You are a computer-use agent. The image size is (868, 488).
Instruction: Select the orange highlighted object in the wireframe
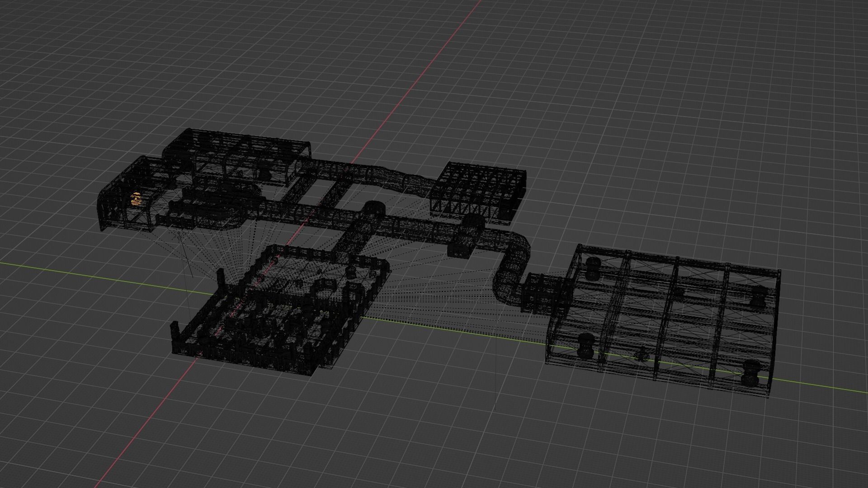(x=136, y=199)
